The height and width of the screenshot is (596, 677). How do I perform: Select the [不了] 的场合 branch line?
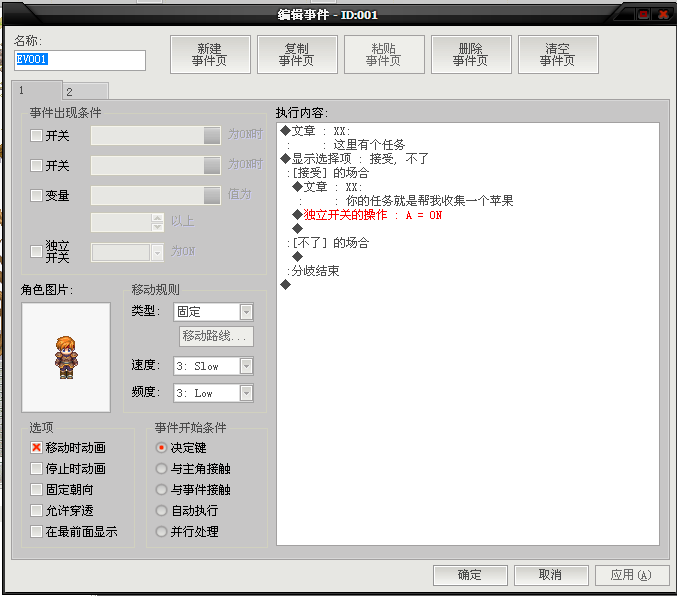(x=328, y=243)
